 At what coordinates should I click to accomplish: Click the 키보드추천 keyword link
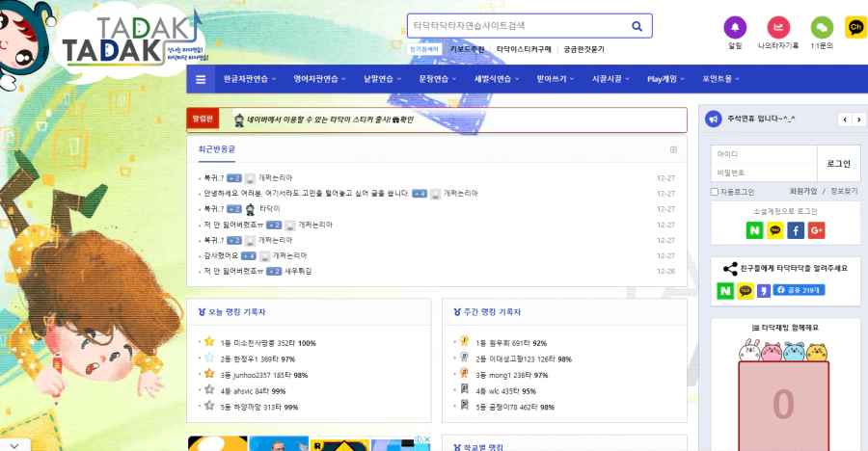(x=467, y=49)
